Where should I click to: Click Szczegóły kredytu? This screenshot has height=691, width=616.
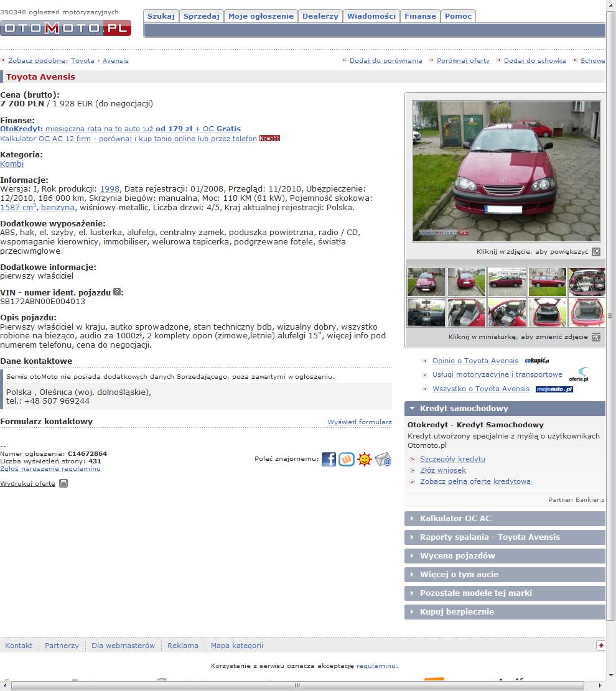452,459
